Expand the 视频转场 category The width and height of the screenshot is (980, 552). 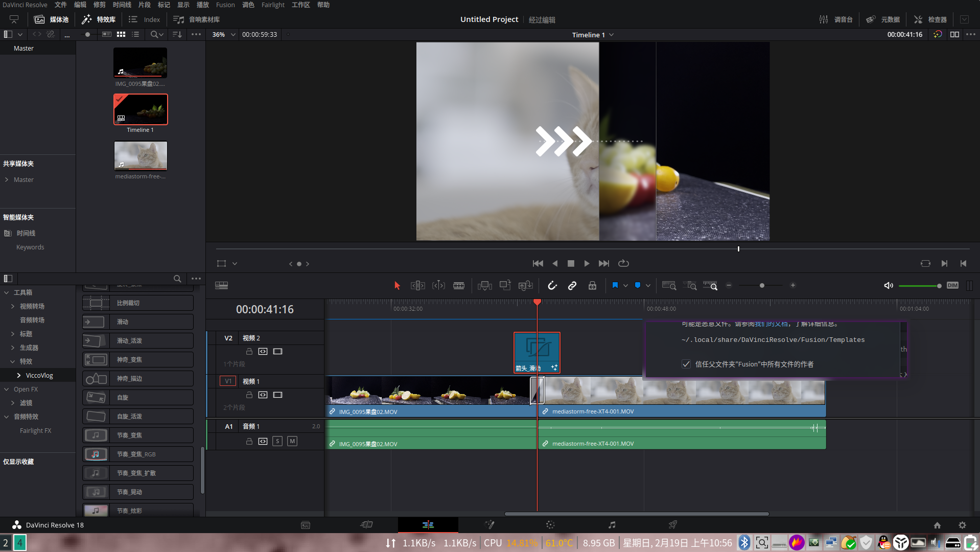(x=13, y=306)
